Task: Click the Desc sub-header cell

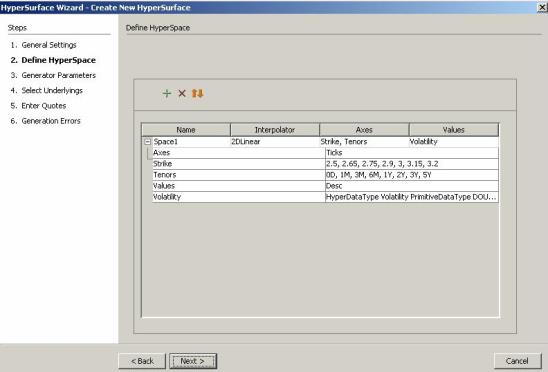Action: (x=412, y=186)
